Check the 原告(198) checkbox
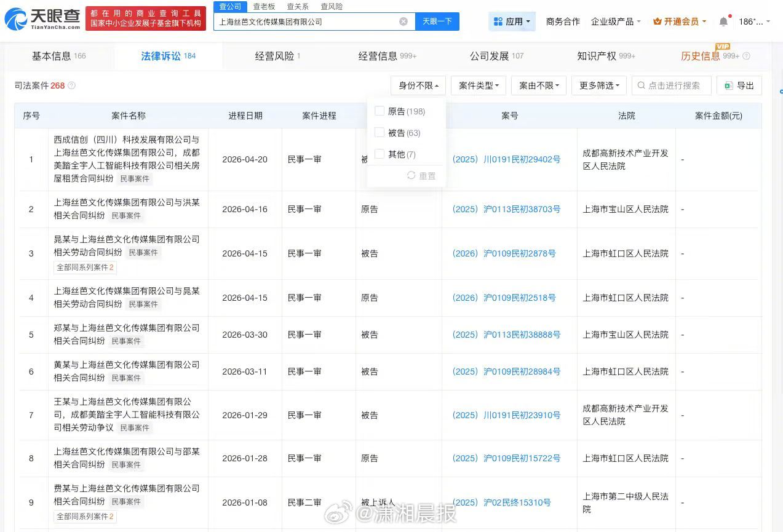 coord(380,111)
